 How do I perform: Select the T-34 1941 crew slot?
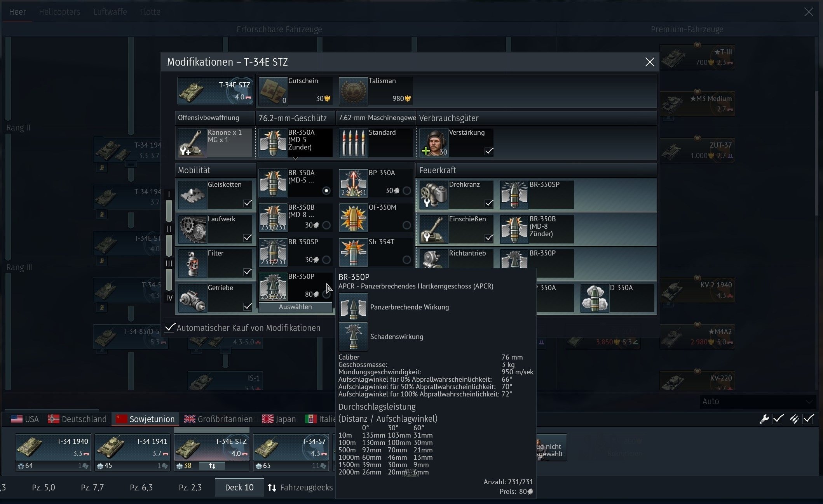point(133,452)
